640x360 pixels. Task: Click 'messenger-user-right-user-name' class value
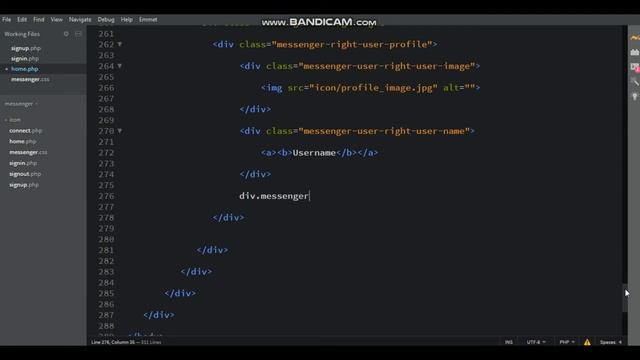[x=384, y=131]
